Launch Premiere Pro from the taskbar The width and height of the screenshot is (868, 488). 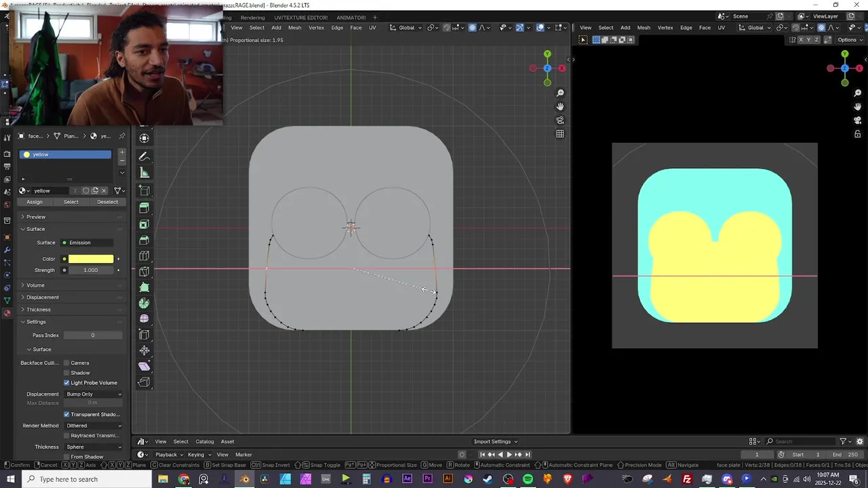(x=427, y=479)
